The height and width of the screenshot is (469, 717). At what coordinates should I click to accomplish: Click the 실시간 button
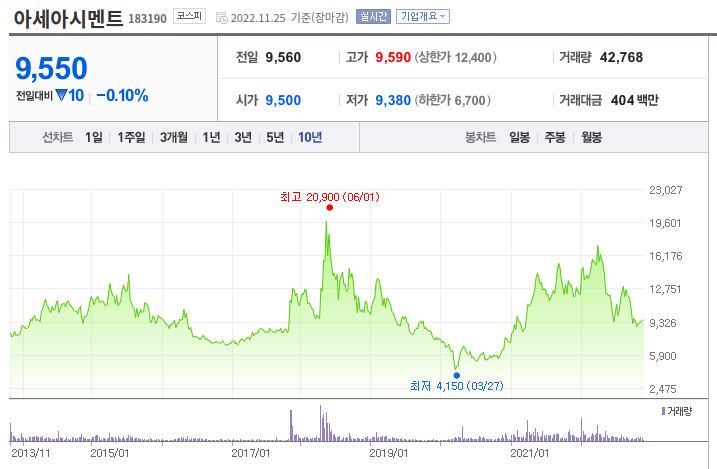pos(373,16)
